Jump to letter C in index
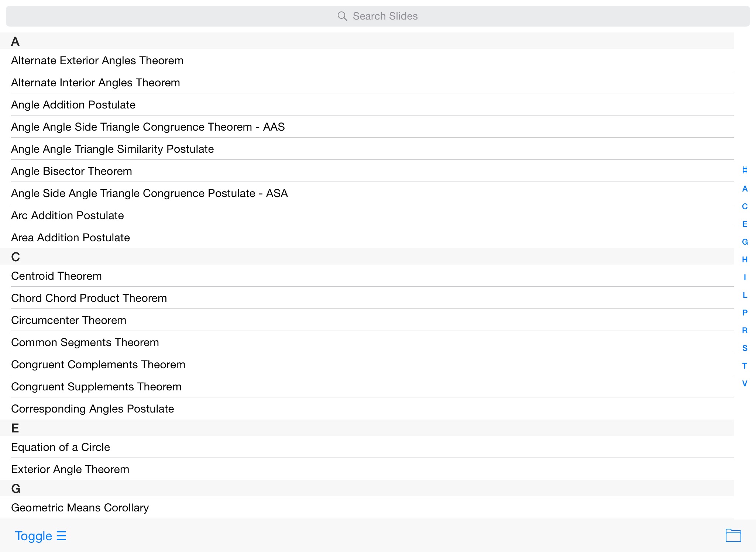This screenshot has width=756, height=552. click(745, 206)
